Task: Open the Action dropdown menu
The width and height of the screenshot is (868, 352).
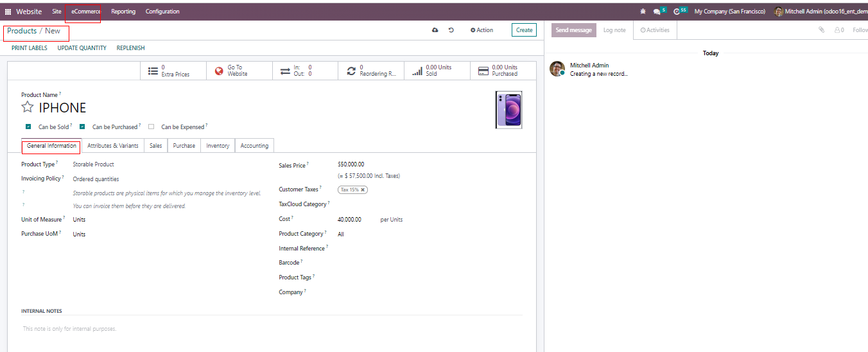Action: click(x=482, y=30)
